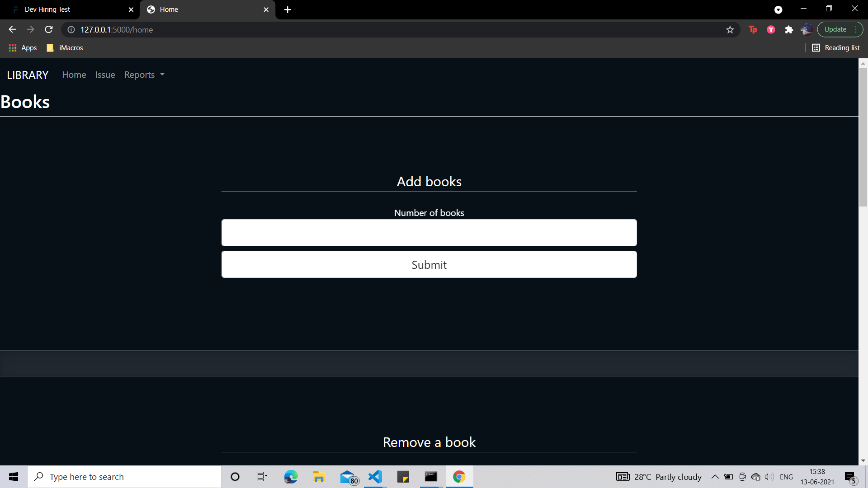Viewport: 868px width, 488px height.
Task: Open the Extensions puzzle icon
Action: point(789,29)
